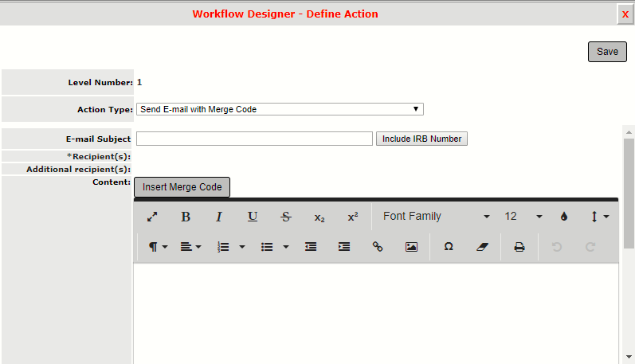Apply bold formatting
The height and width of the screenshot is (364, 635).
tap(186, 217)
